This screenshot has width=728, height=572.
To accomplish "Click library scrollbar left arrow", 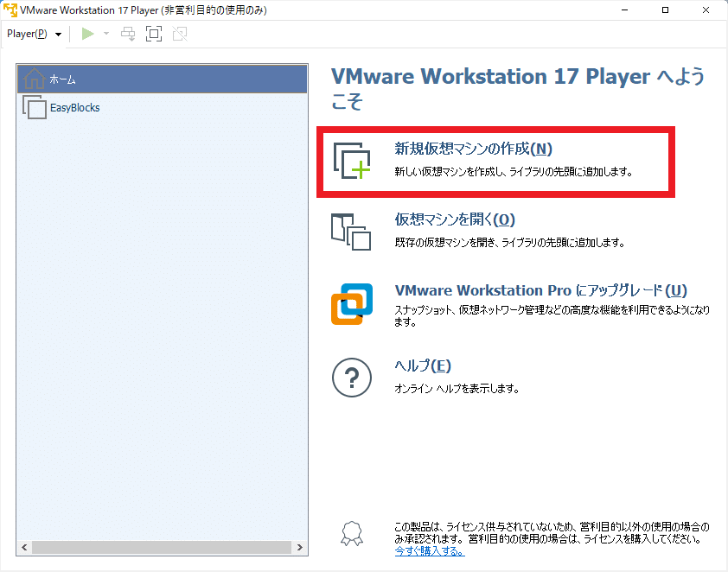I will 24,548.
